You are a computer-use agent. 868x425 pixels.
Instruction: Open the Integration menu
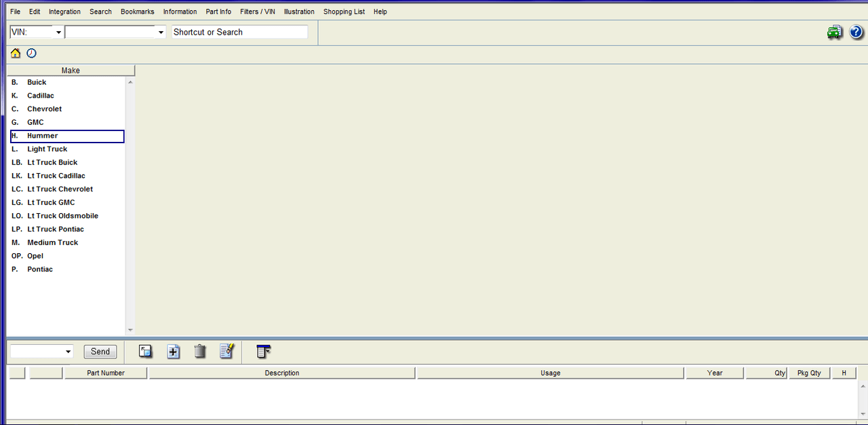coord(64,12)
